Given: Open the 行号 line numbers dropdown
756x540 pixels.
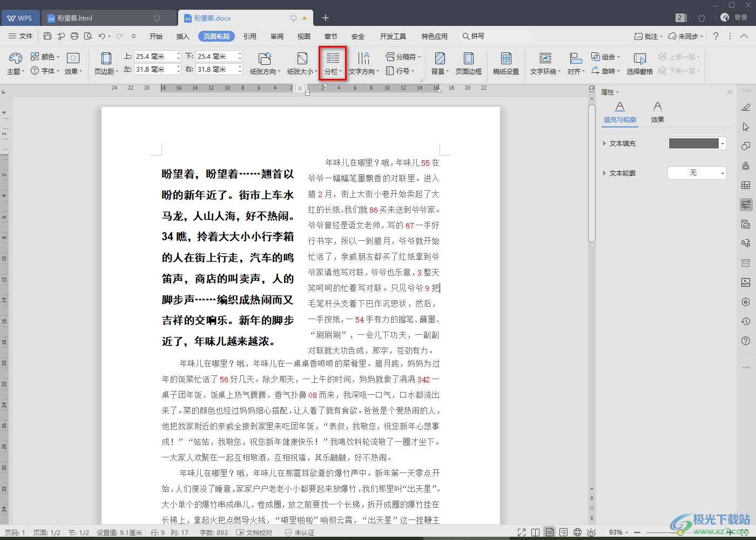Looking at the screenshot, I should (400, 71).
